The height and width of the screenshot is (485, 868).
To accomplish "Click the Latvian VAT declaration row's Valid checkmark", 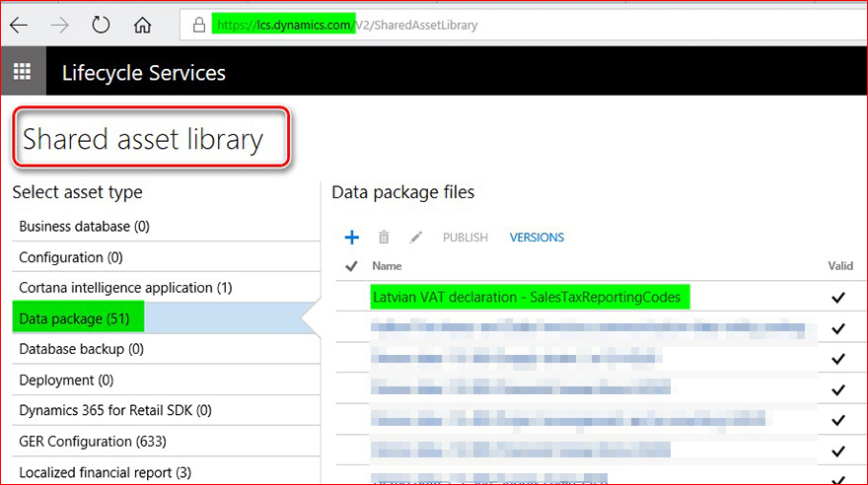I will 838,298.
